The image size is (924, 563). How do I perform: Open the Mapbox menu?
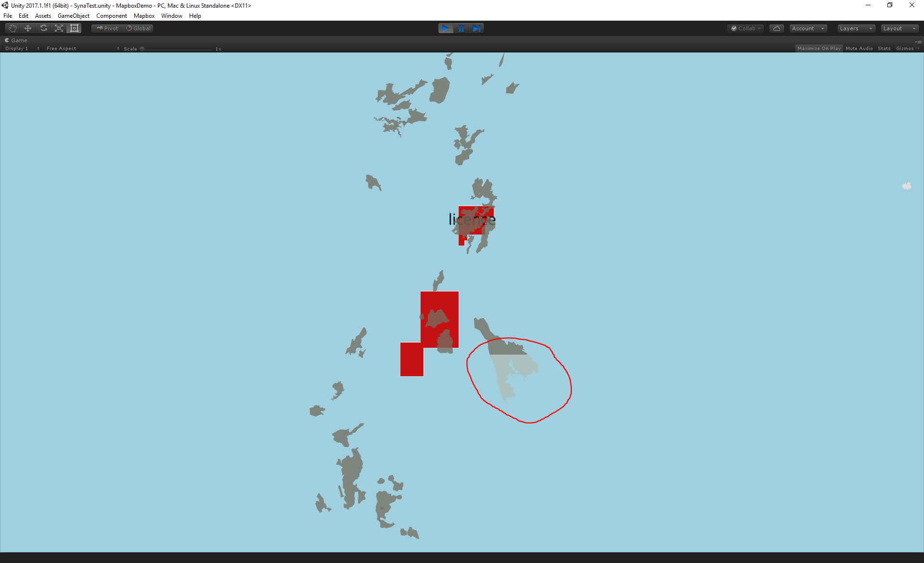pos(144,16)
